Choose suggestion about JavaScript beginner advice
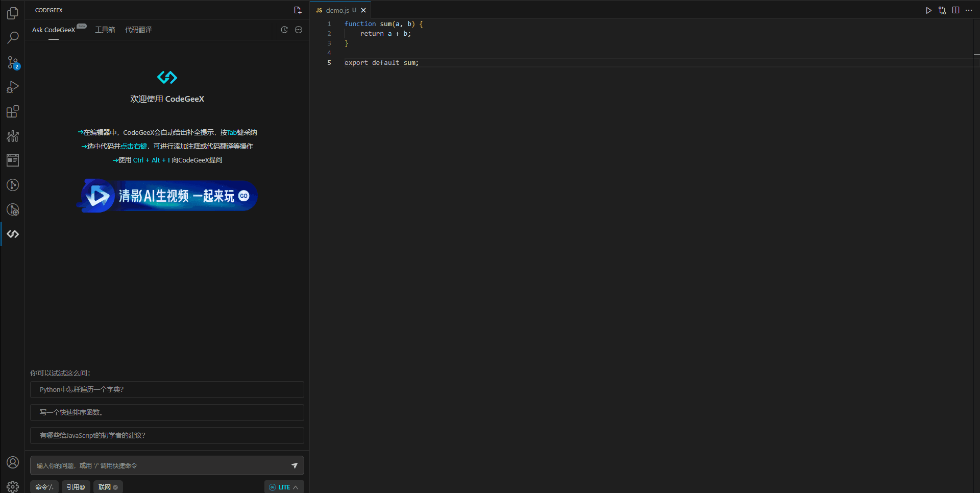Image resolution: width=980 pixels, height=493 pixels. point(167,435)
